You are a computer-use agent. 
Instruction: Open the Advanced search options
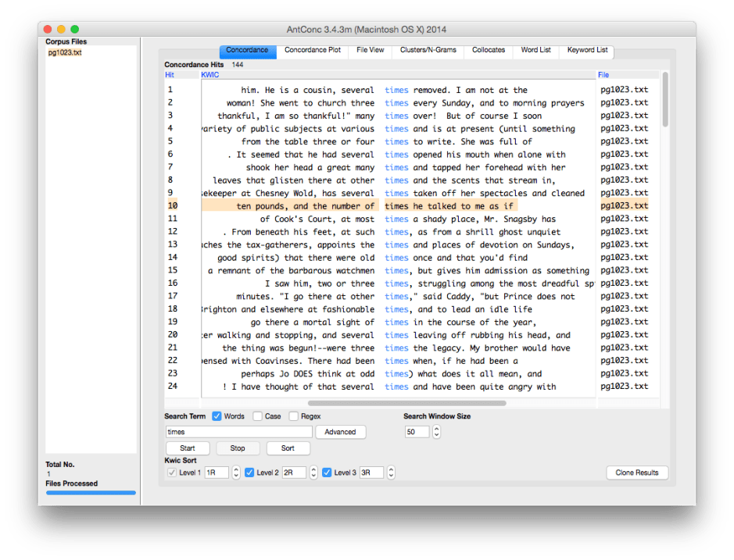click(341, 431)
